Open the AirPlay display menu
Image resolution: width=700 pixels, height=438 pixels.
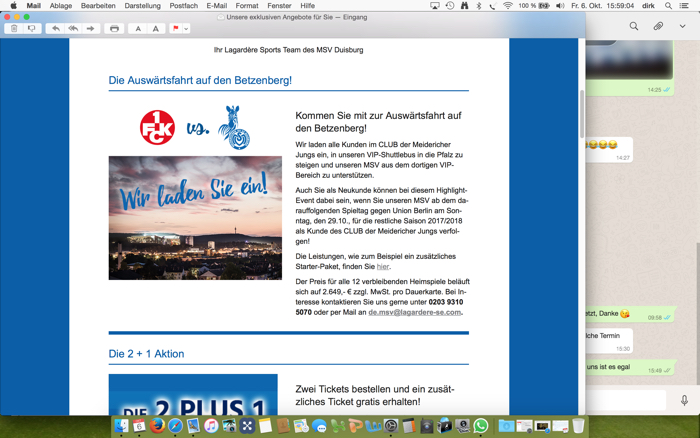click(x=435, y=6)
